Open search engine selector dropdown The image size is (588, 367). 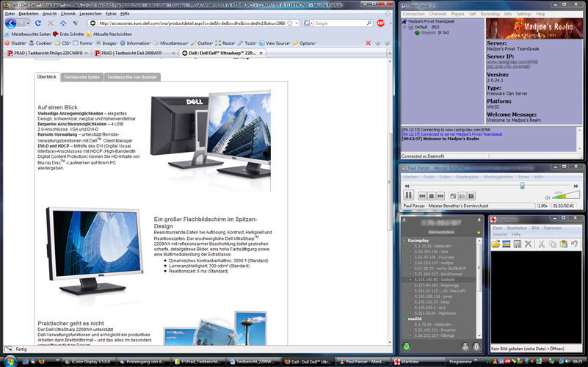[x=308, y=23]
